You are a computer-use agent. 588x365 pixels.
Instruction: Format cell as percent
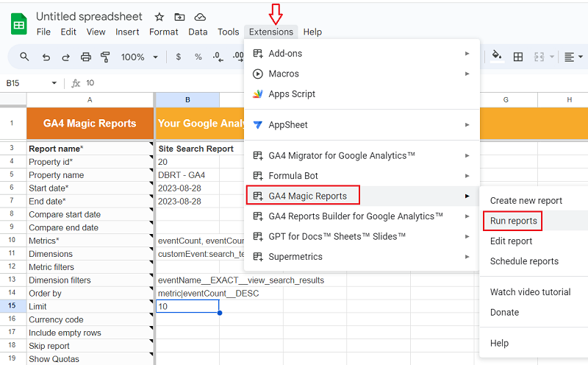coord(198,57)
